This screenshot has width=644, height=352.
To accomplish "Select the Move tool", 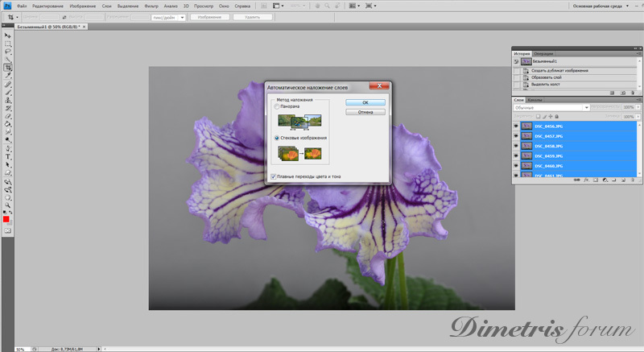I will click(7, 35).
